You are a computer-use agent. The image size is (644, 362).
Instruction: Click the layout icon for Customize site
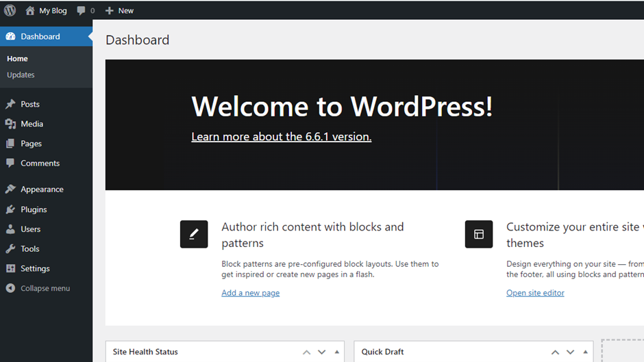point(479,234)
